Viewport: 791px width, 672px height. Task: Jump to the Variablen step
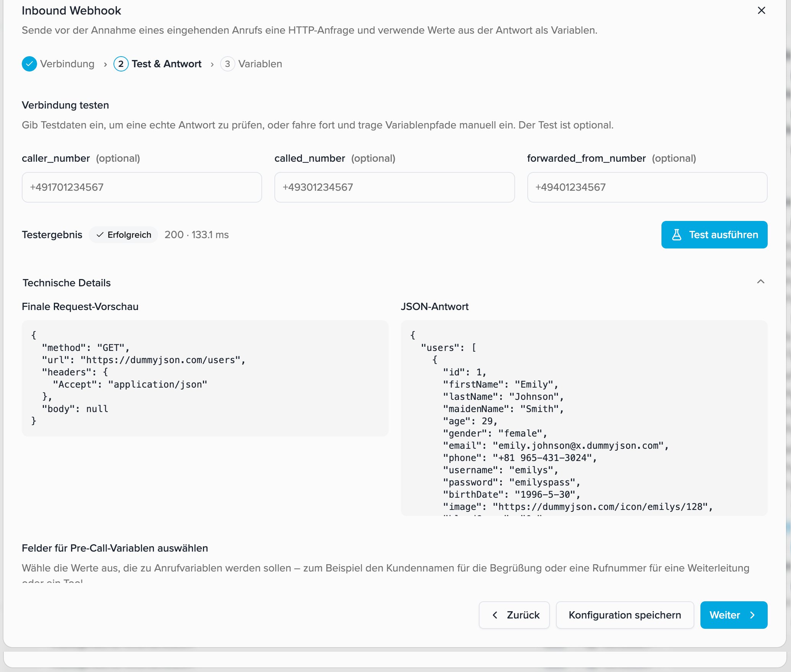pyautogui.click(x=260, y=64)
